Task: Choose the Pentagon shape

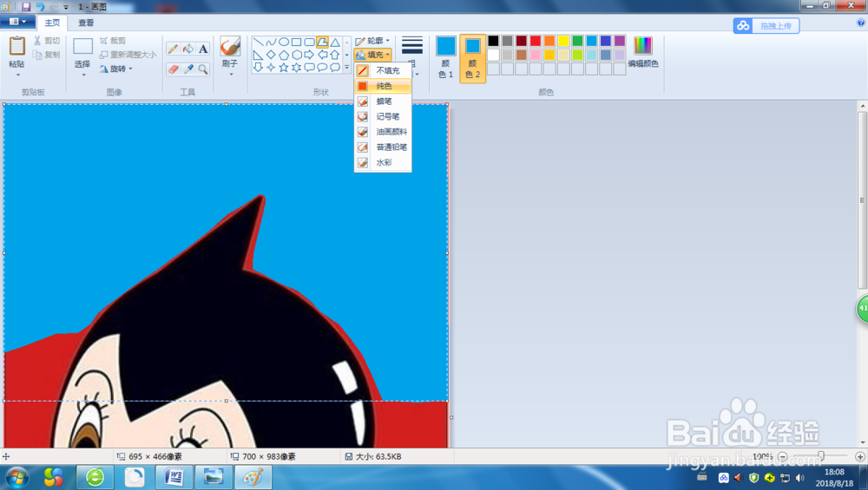Action: pos(284,55)
